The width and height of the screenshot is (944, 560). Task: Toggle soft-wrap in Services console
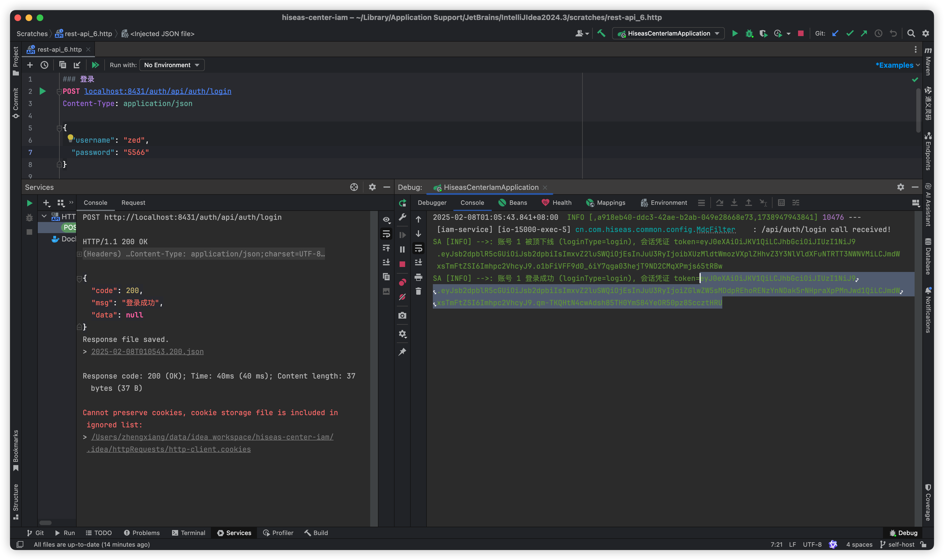coord(386,234)
